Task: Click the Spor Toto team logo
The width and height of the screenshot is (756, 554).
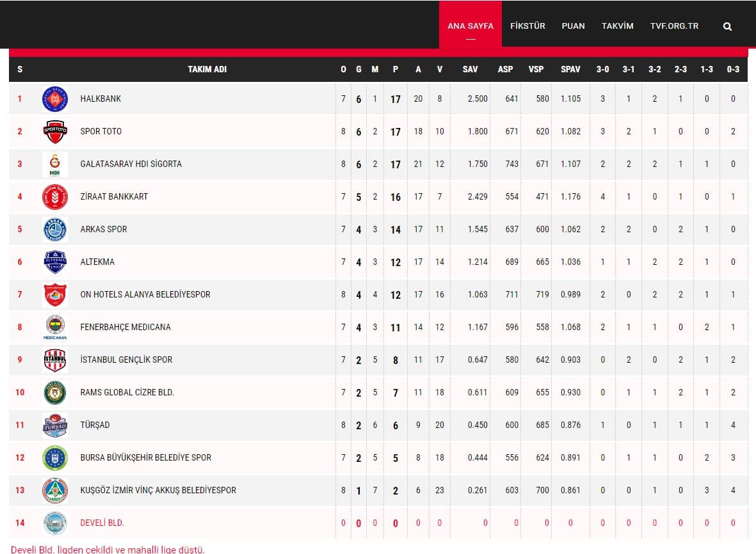Action: [x=54, y=132]
